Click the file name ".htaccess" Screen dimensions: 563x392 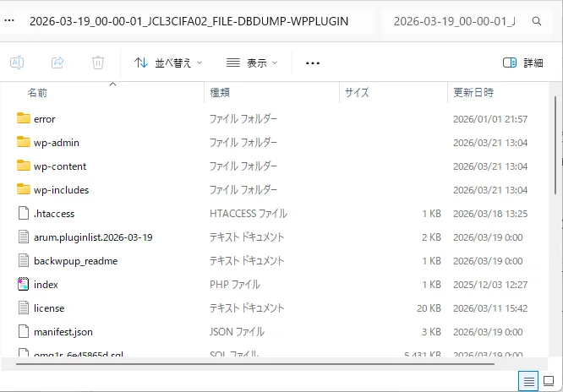tap(54, 214)
